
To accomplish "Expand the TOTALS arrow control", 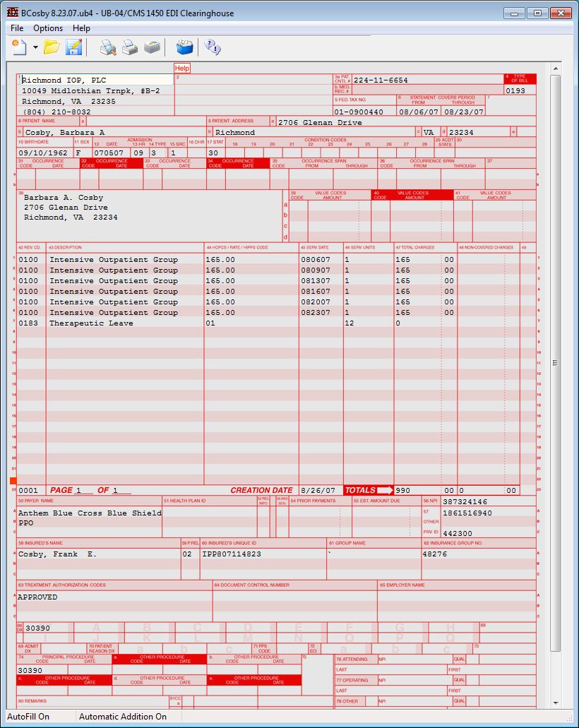I will (x=387, y=490).
